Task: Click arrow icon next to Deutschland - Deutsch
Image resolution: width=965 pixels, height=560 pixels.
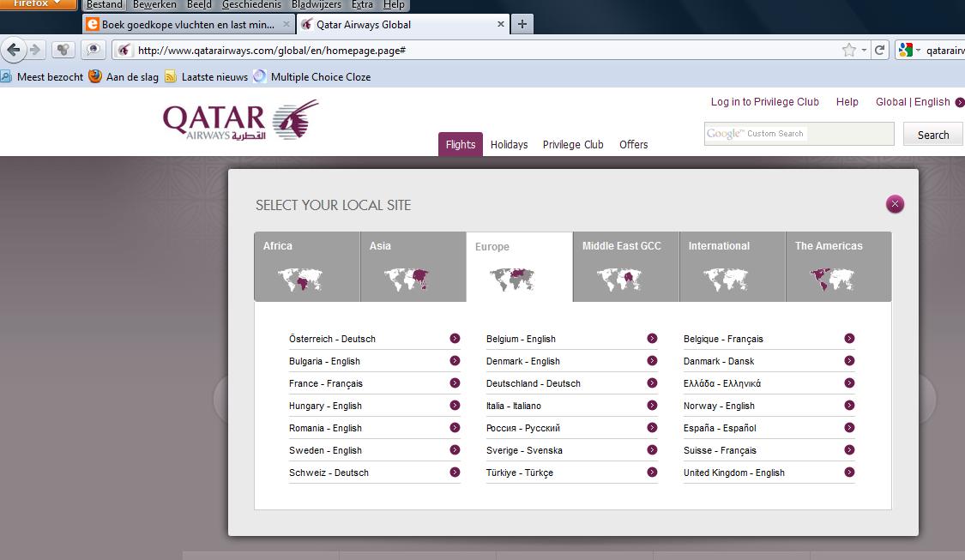Action: pos(653,382)
